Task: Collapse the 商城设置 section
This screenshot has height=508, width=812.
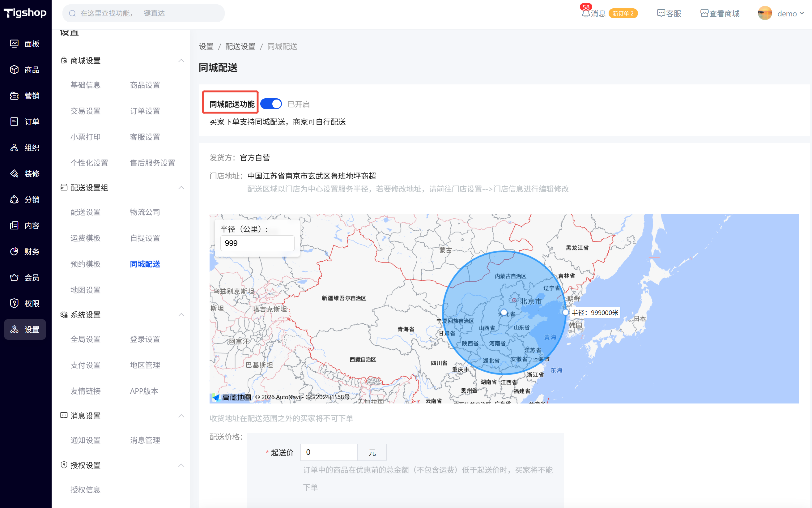Action: 181,61
